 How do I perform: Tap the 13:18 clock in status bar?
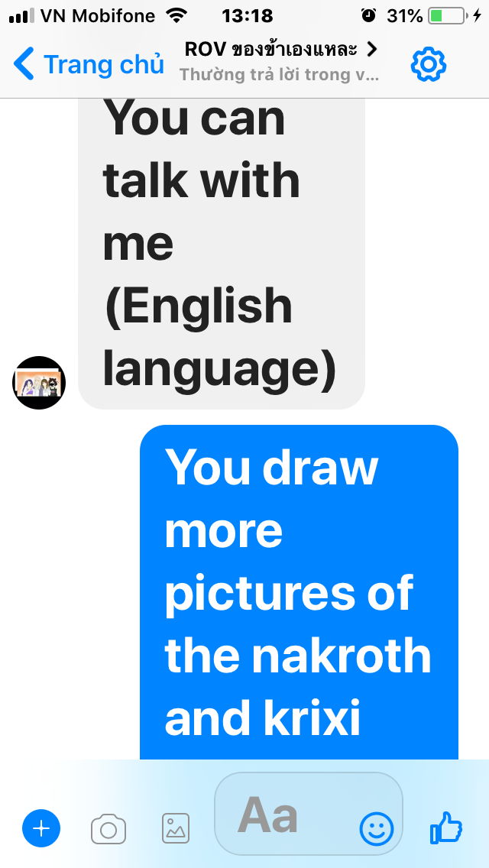click(x=247, y=16)
